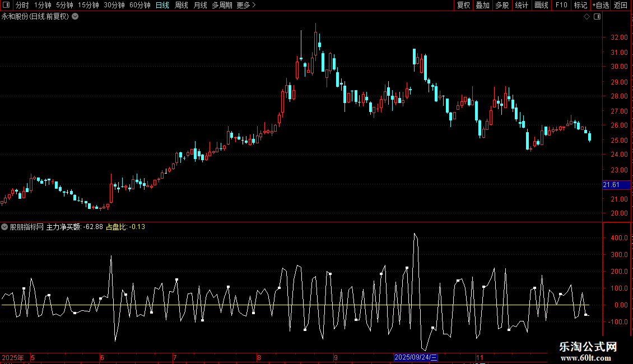Click month 8 on the time axis

259,357
